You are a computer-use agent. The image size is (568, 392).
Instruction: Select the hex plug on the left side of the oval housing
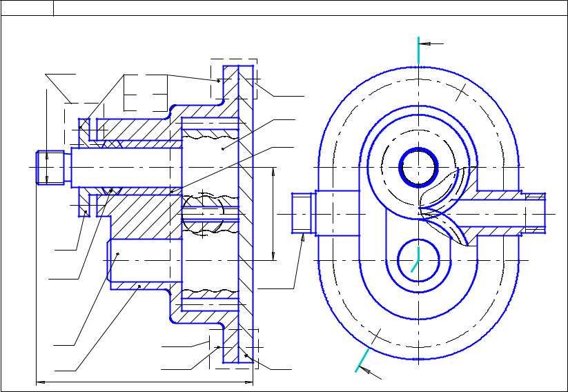click(302, 213)
